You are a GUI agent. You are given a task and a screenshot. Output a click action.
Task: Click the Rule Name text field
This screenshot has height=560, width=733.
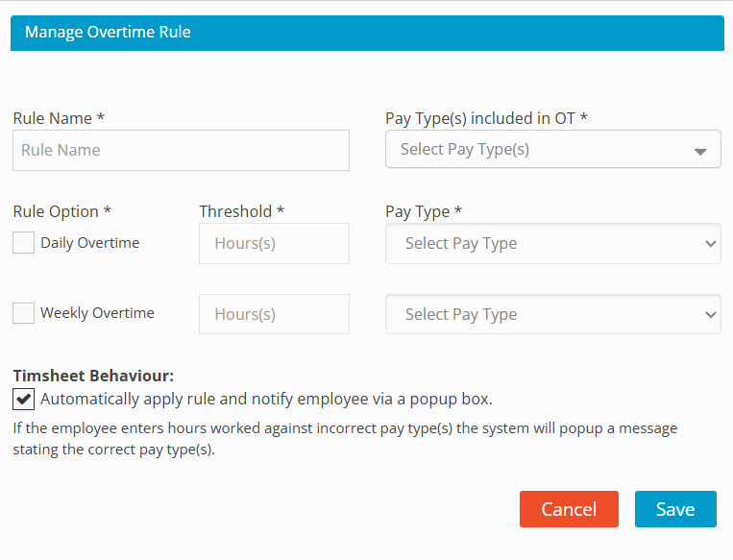coord(181,151)
